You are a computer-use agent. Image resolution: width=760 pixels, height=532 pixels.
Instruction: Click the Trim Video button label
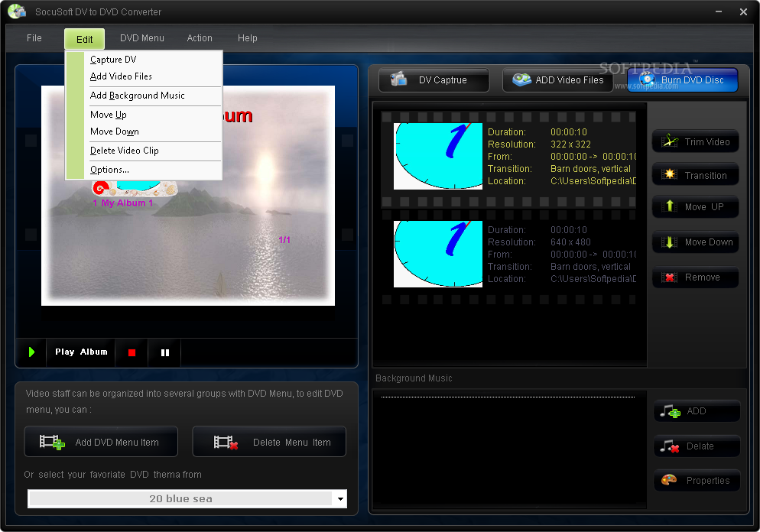pyautogui.click(x=707, y=142)
